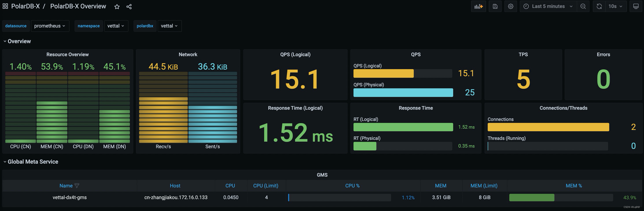Sort GMS table by MEM % column
This screenshot has height=211, width=644.
574,186
